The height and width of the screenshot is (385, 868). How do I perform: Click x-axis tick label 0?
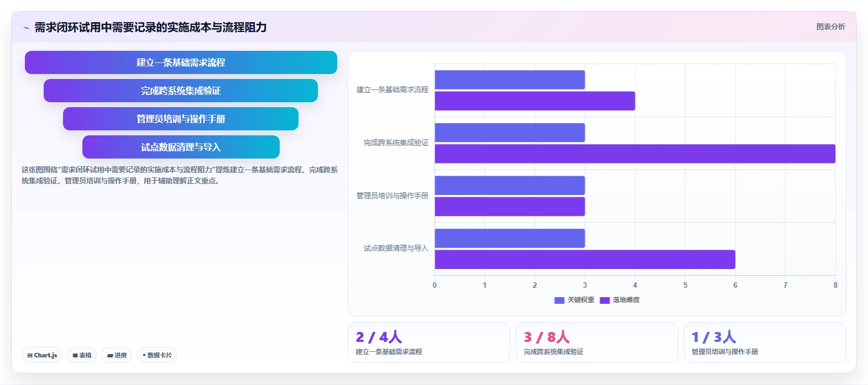click(x=435, y=285)
